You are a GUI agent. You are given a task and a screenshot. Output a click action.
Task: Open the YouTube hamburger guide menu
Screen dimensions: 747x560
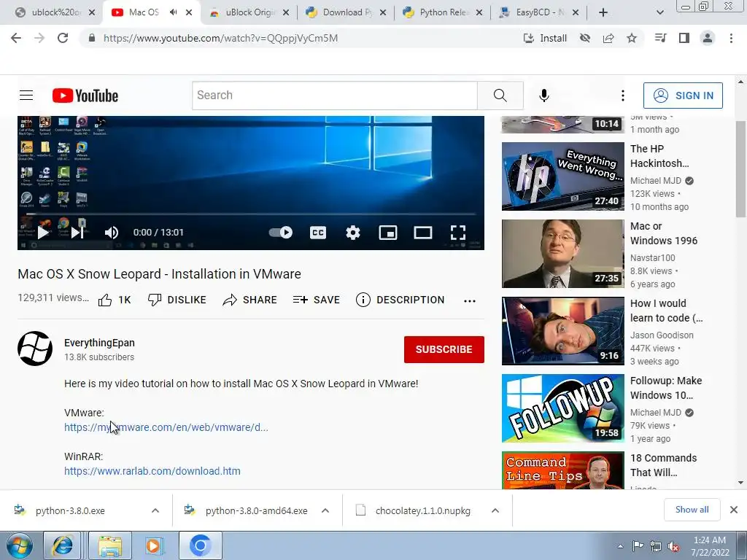[x=26, y=96]
